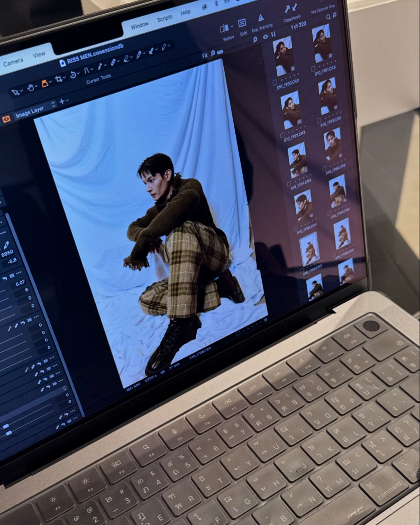Select the Apply Adjustments arrow tool
This screenshot has height=525, width=420.
coord(151,51)
